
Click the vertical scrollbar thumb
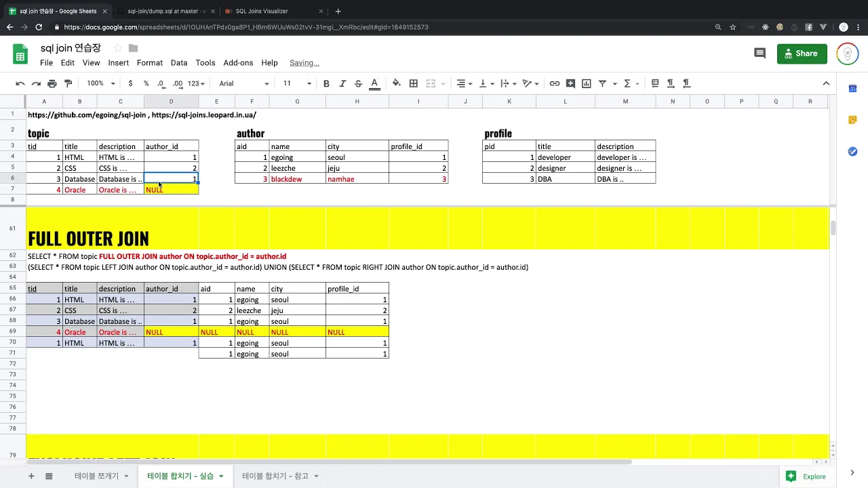833,228
